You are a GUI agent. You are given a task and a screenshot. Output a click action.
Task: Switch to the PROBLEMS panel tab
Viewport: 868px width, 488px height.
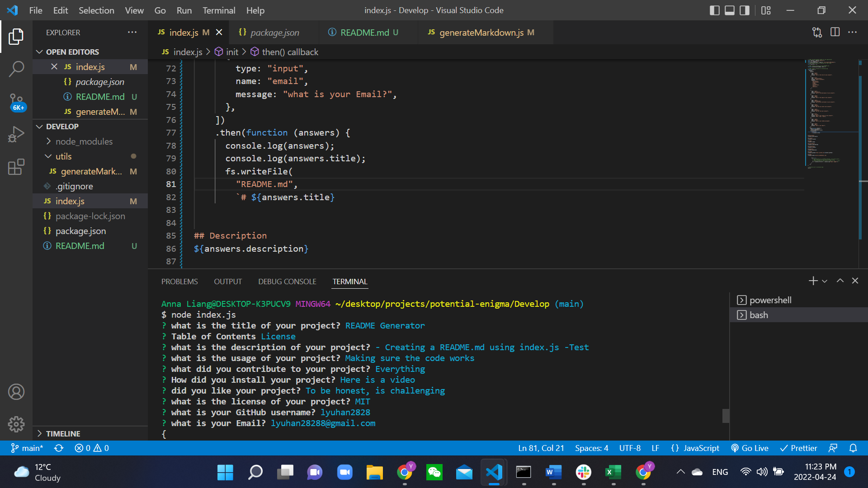pos(179,282)
